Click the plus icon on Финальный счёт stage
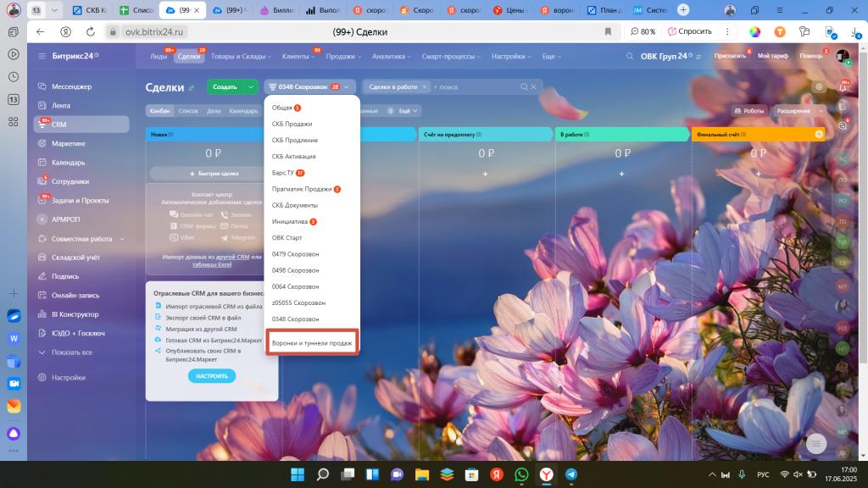Screen dimensions: 868x488 [819, 134]
